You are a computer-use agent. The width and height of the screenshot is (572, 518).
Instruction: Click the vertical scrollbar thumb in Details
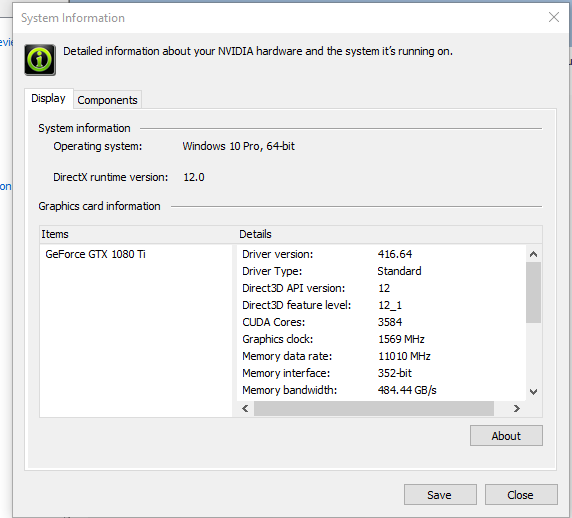coord(533,292)
